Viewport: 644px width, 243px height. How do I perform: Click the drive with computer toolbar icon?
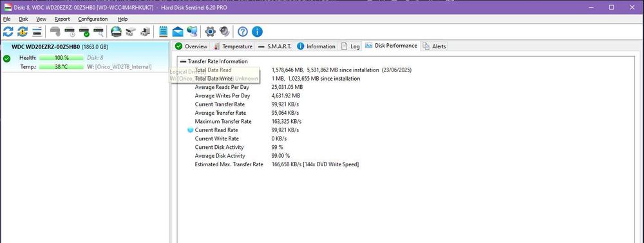(145, 32)
